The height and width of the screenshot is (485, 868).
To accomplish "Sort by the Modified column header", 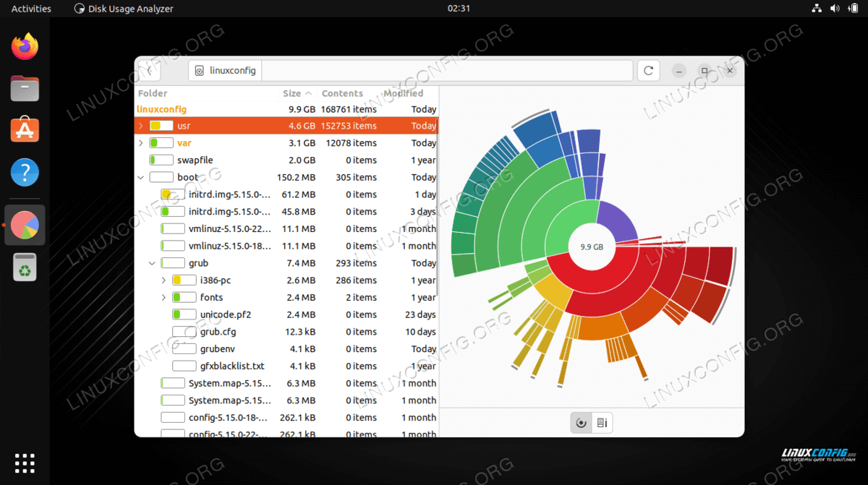I will tap(404, 93).
